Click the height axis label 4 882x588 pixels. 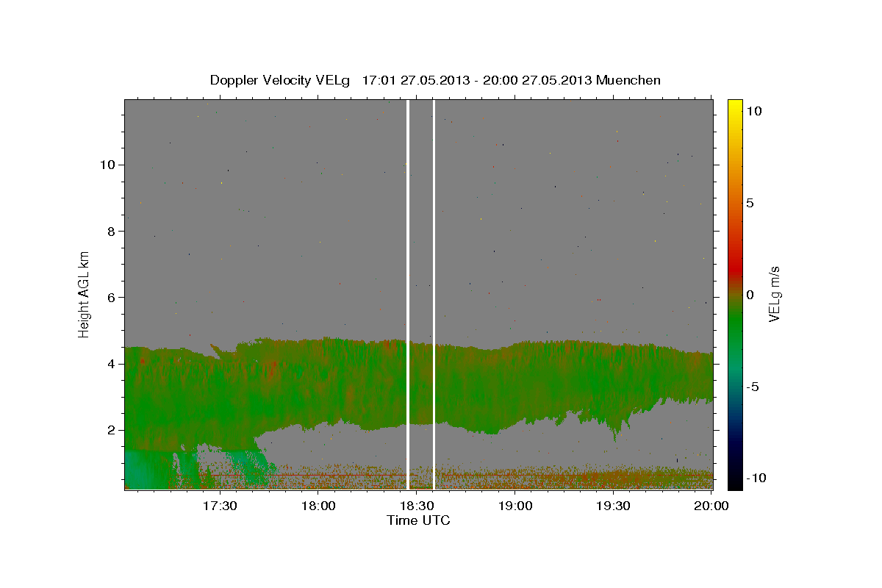pyautogui.click(x=110, y=364)
